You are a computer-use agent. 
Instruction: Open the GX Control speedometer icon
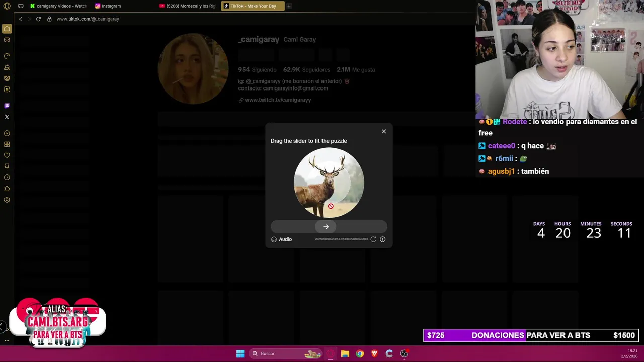[x=7, y=56]
